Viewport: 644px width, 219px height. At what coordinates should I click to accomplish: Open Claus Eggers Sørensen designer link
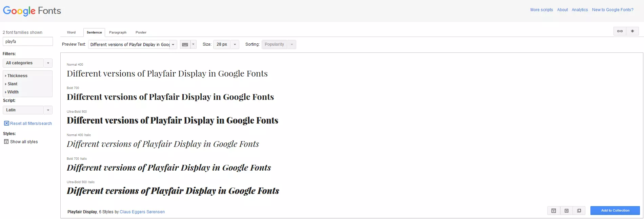pos(142,212)
